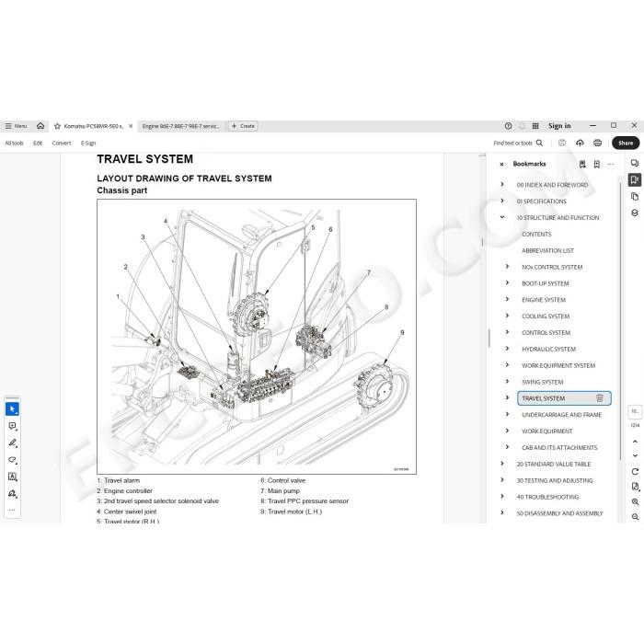Open the Edit menu
This screenshot has width=644, height=644.
tap(38, 143)
